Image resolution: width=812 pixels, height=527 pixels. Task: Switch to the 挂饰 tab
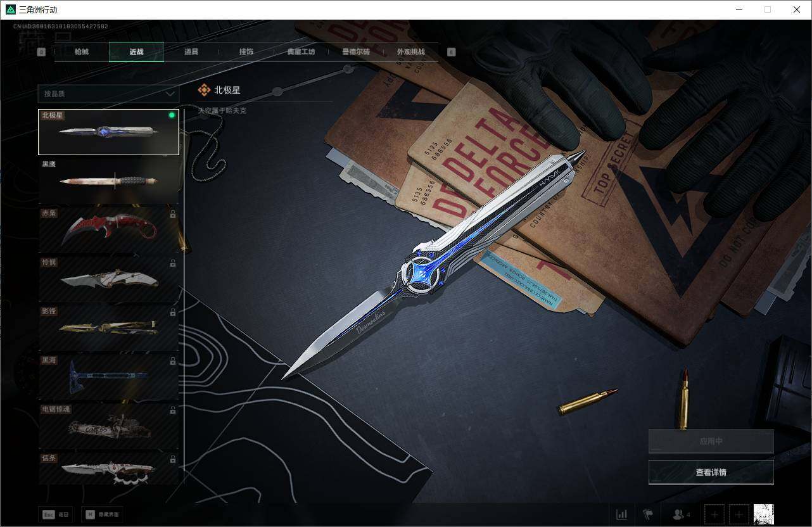click(x=246, y=52)
